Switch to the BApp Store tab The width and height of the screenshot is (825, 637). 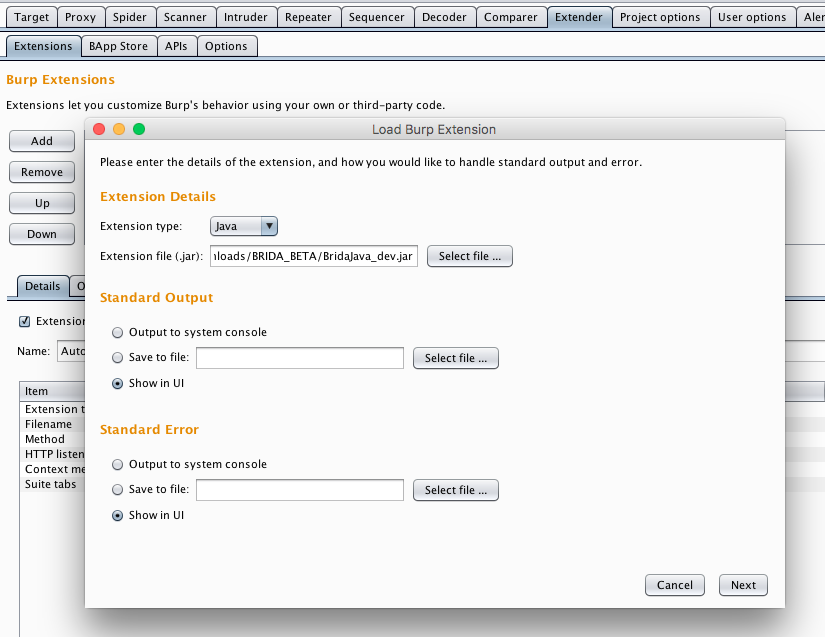click(118, 46)
